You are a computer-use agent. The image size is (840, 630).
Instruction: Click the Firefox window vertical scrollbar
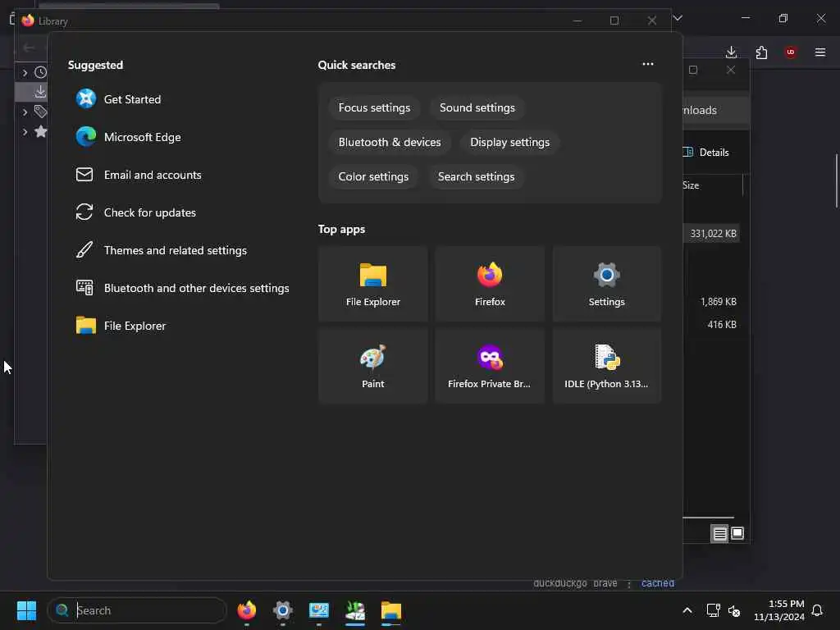click(836, 181)
